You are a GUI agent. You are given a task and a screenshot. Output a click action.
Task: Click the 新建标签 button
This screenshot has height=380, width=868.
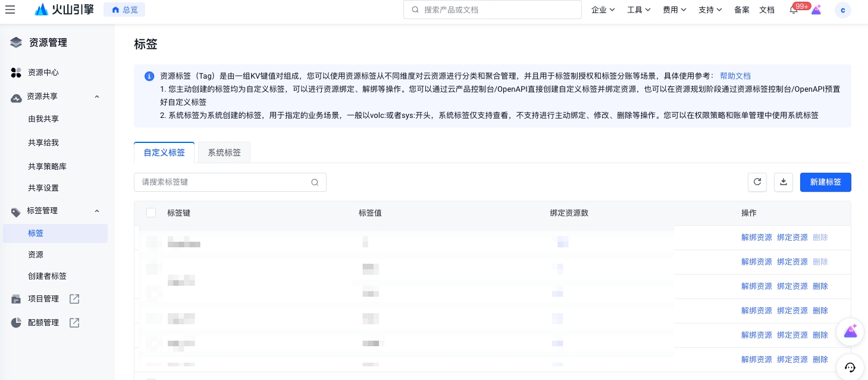tap(826, 182)
